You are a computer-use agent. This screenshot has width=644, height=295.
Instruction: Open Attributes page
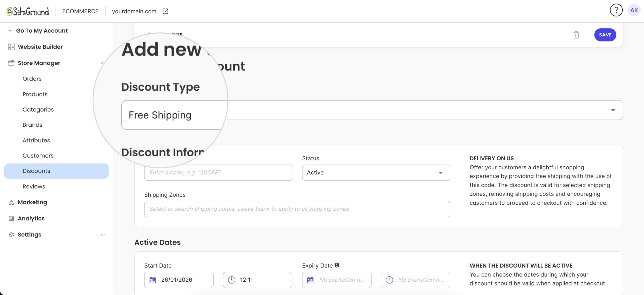point(36,140)
